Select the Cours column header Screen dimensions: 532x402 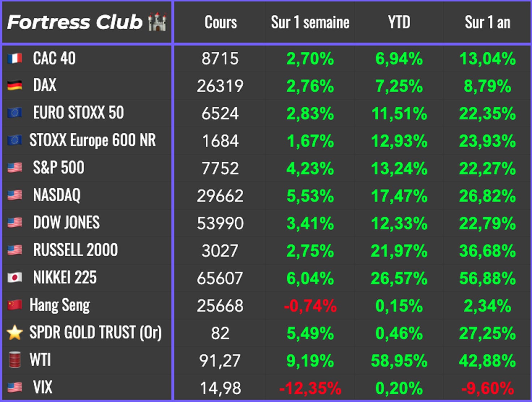220,22
